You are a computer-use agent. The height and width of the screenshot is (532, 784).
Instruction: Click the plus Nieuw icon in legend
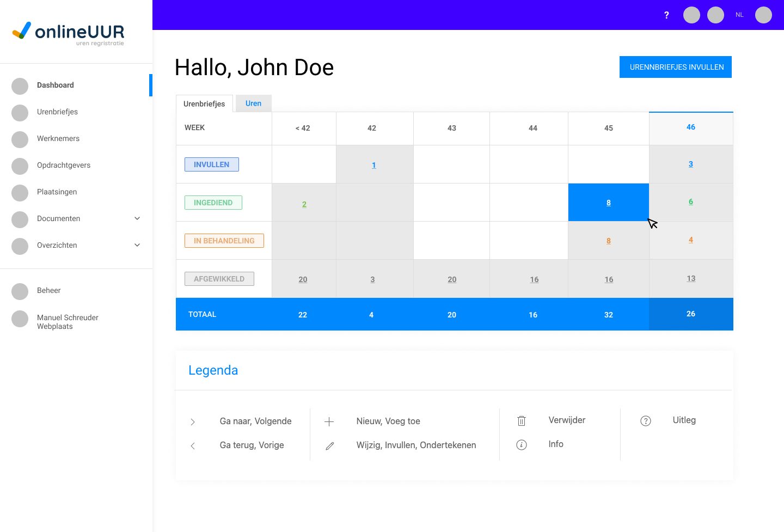329,421
